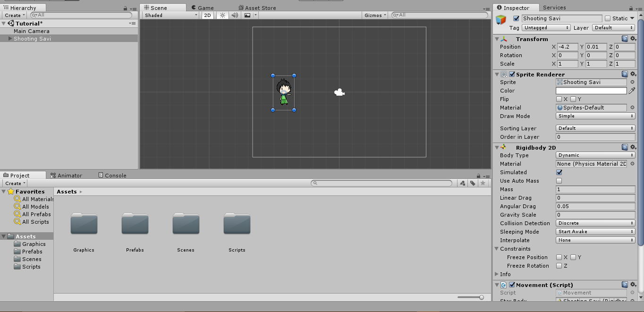The width and height of the screenshot is (644, 312).
Task: Toggle Sprite Renderer enabled checkbox
Action: click(512, 74)
